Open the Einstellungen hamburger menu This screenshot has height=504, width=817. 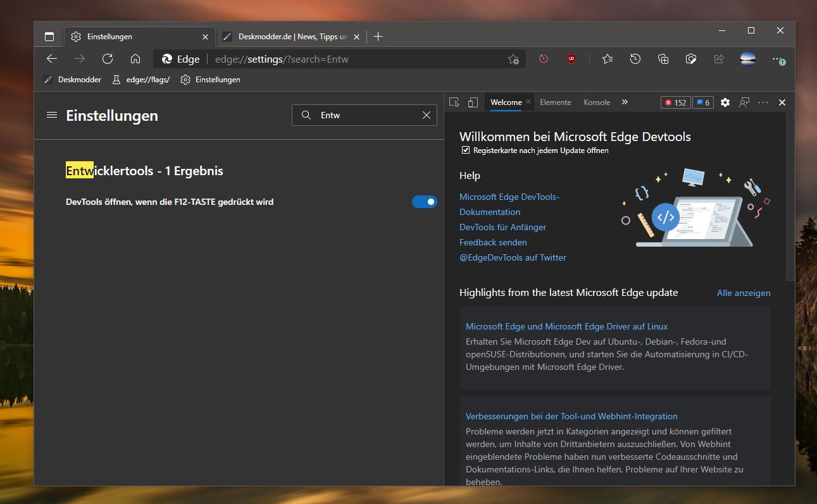52,115
